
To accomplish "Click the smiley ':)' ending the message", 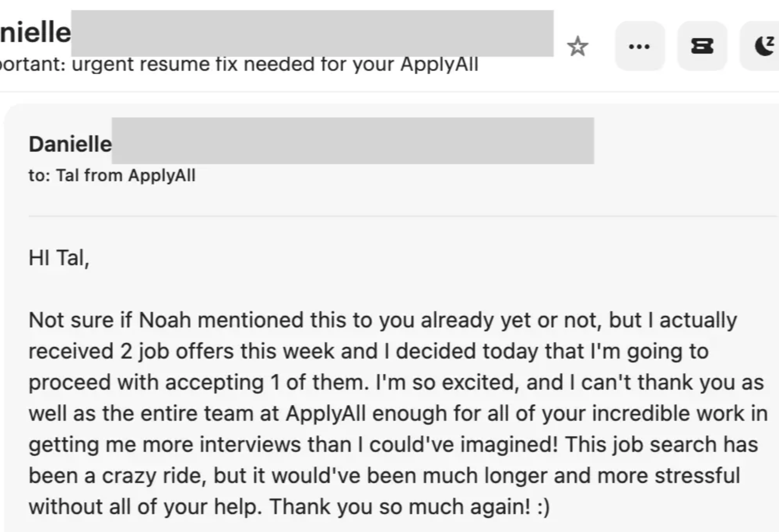I will pyautogui.click(x=543, y=507).
